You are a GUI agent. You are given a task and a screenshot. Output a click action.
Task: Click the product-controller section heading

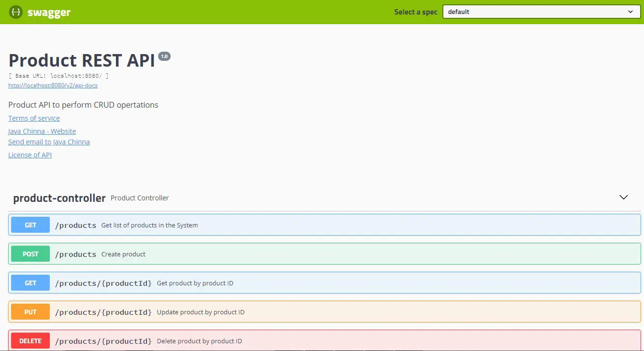point(59,197)
